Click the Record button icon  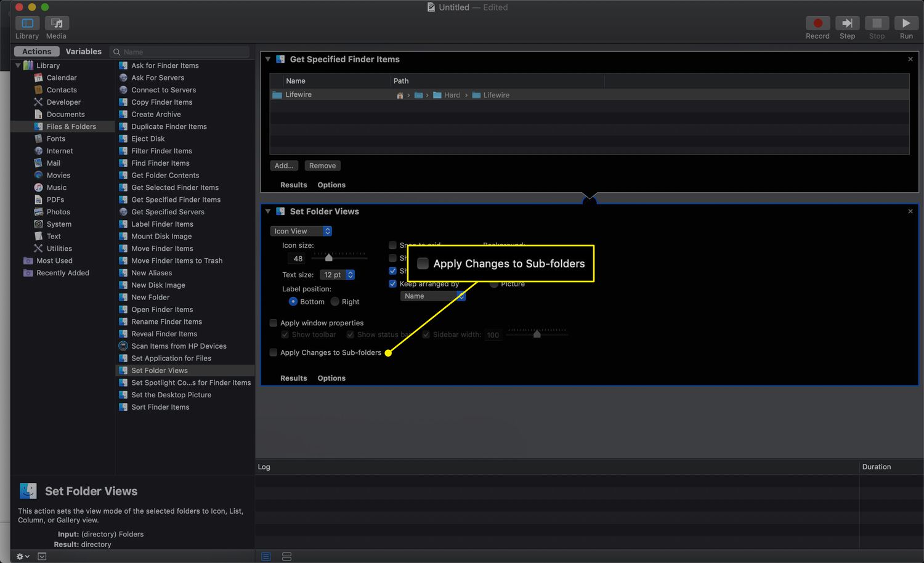pyautogui.click(x=817, y=23)
